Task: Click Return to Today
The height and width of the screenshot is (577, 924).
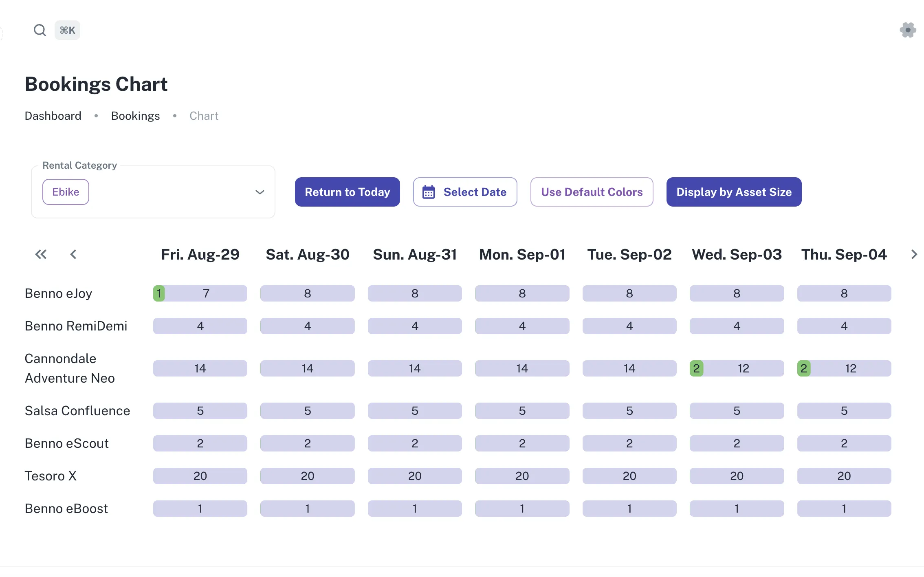Action: [x=347, y=192]
